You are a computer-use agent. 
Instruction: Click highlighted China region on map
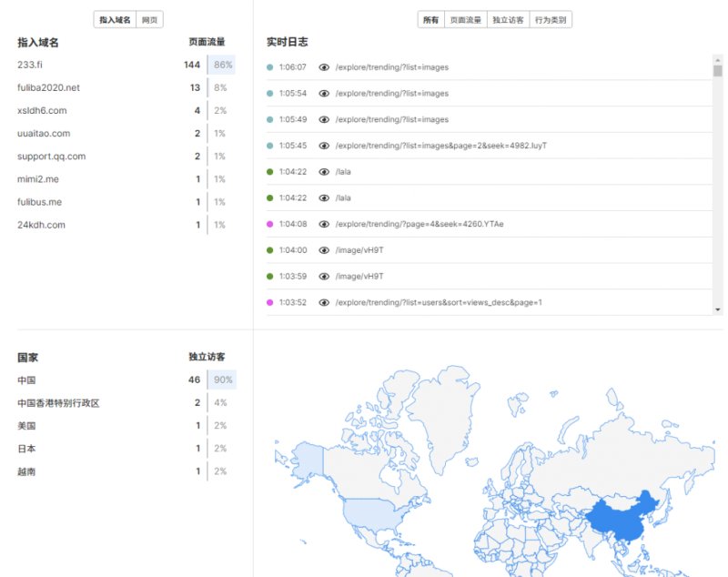pyautogui.click(x=620, y=515)
